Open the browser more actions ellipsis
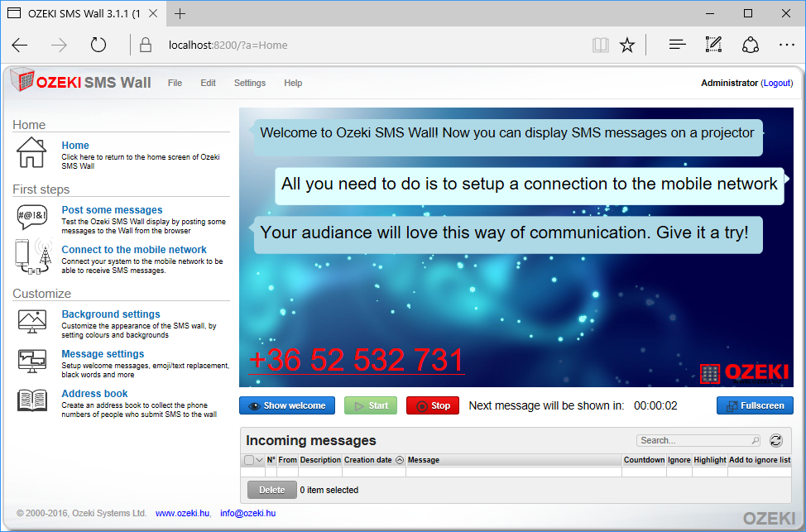 coord(786,46)
